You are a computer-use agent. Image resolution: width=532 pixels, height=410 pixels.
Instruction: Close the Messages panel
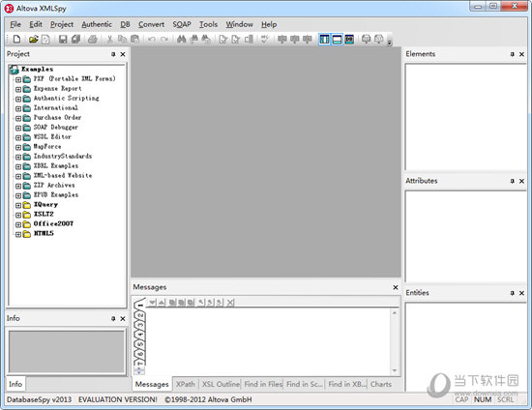[396, 287]
